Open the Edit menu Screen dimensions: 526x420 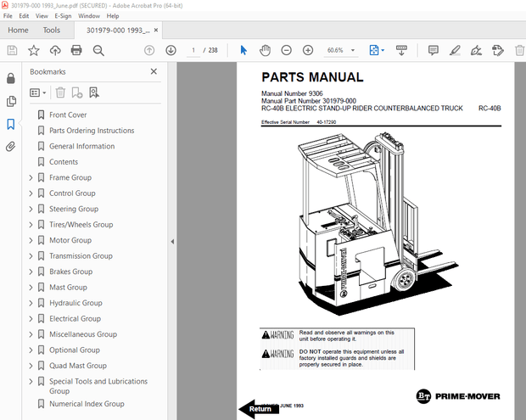coord(24,16)
